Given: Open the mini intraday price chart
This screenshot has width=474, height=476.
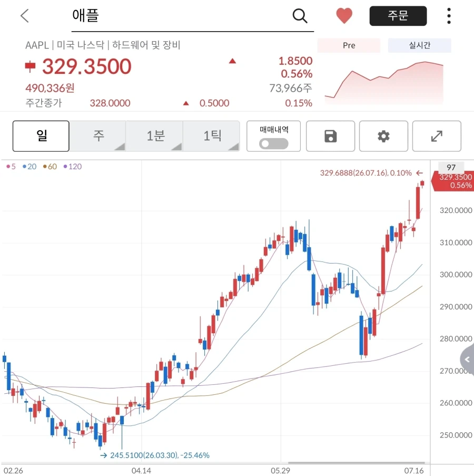Looking at the screenshot, I should click(x=384, y=82).
